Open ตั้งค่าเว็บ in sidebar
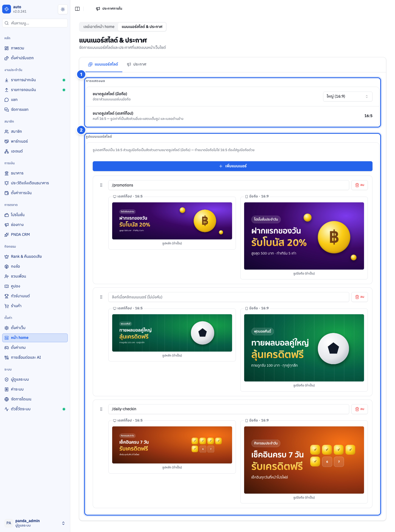The width and height of the screenshot is (395, 532). (x=35, y=328)
